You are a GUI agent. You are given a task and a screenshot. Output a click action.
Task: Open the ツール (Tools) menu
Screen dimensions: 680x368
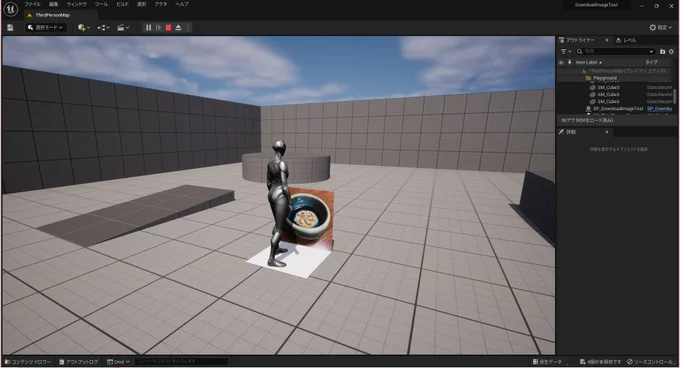(101, 4)
